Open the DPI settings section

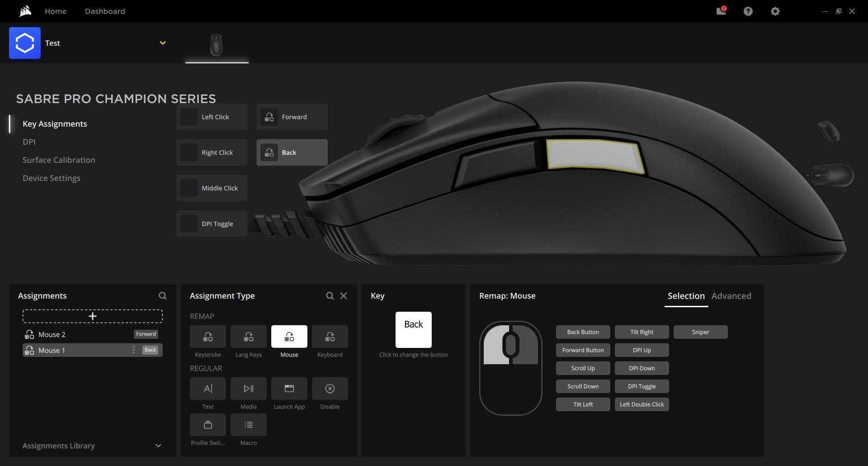click(29, 142)
